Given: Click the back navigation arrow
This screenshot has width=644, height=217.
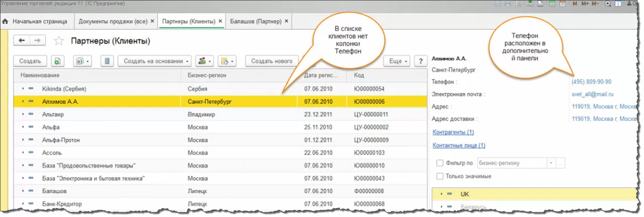Looking at the screenshot, I should pos(22,40).
